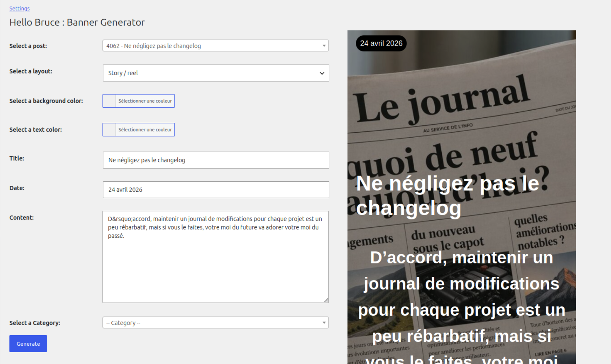611x364 pixels.
Task: Click preview excerpt text 'D’accord, maintenir un'
Action: (461, 258)
